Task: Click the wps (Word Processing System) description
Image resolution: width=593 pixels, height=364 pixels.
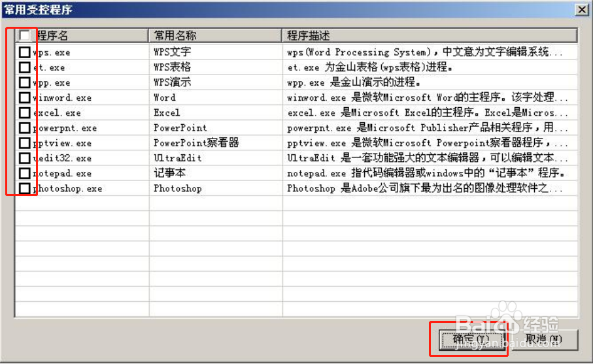Action: tap(425, 52)
